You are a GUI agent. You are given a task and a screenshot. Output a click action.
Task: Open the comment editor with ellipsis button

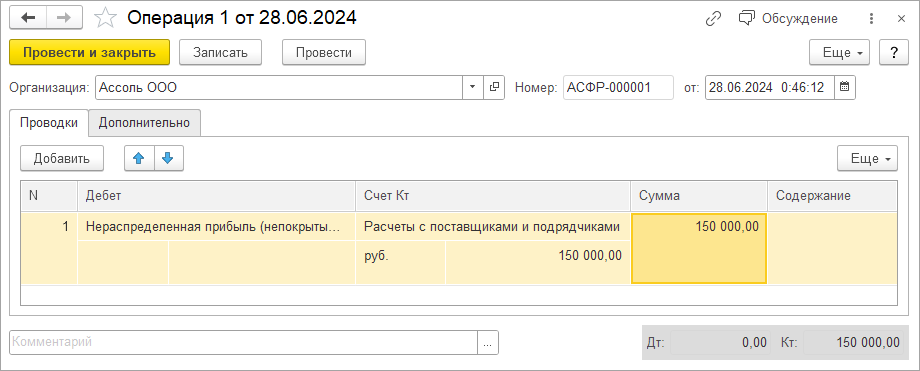coord(488,342)
